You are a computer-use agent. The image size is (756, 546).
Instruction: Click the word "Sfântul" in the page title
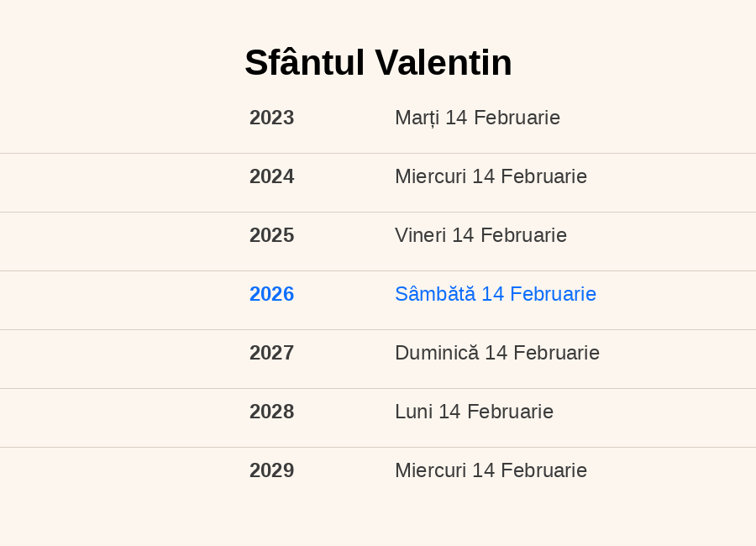(x=304, y=63)
